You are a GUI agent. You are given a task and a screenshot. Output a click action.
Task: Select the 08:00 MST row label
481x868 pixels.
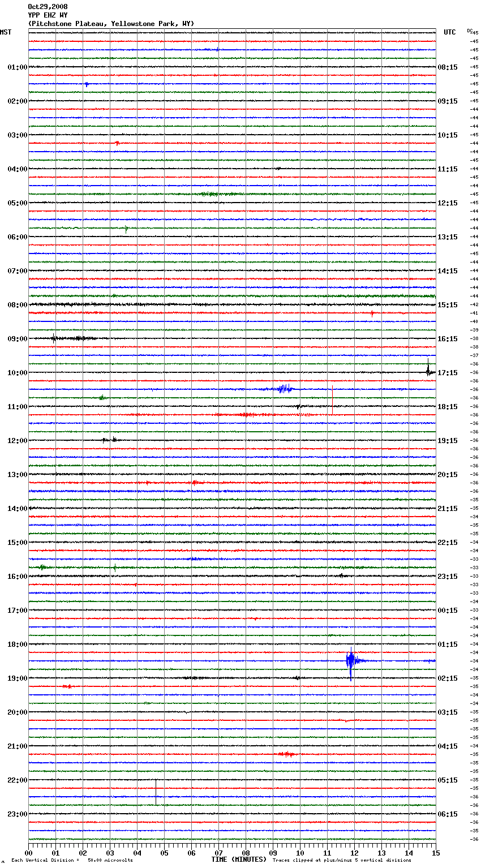coord(18,305)
